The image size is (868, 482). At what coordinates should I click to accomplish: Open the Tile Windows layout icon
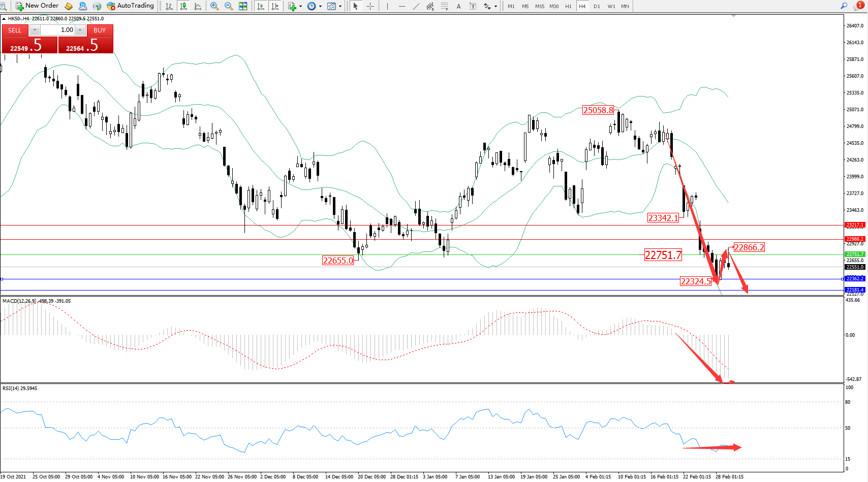(x=243, y=6)
